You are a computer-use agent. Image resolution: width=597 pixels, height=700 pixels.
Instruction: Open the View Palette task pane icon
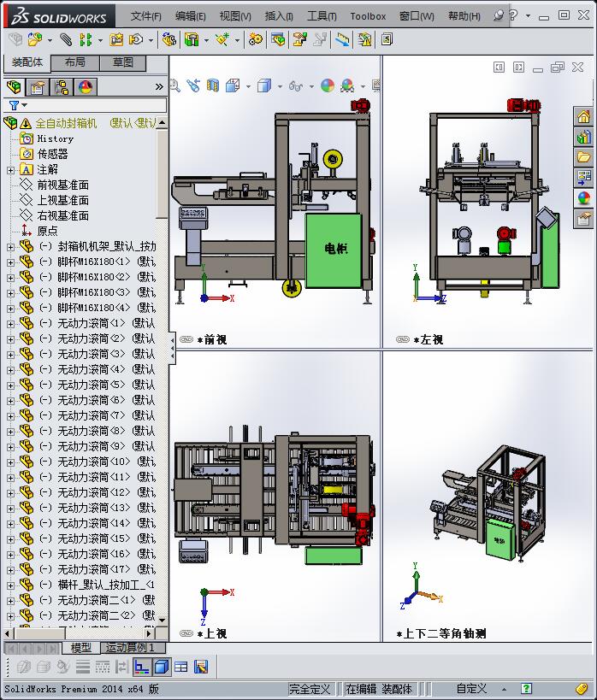[x=583, y=178]
